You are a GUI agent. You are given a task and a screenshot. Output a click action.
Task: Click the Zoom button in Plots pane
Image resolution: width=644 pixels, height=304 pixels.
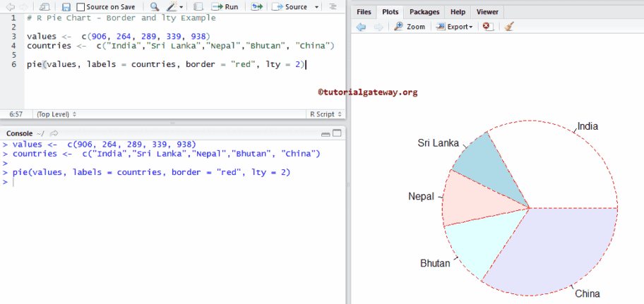[410, 26]
